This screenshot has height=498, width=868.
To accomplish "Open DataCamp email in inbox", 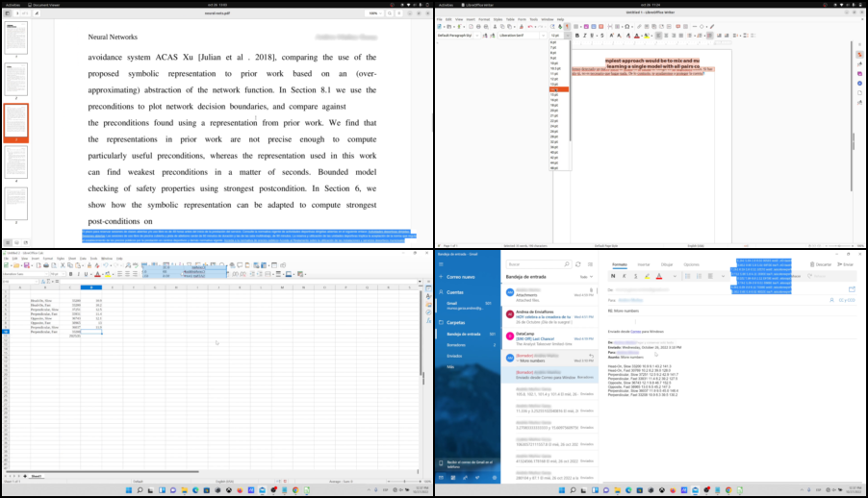I will (x=549, y=338).
